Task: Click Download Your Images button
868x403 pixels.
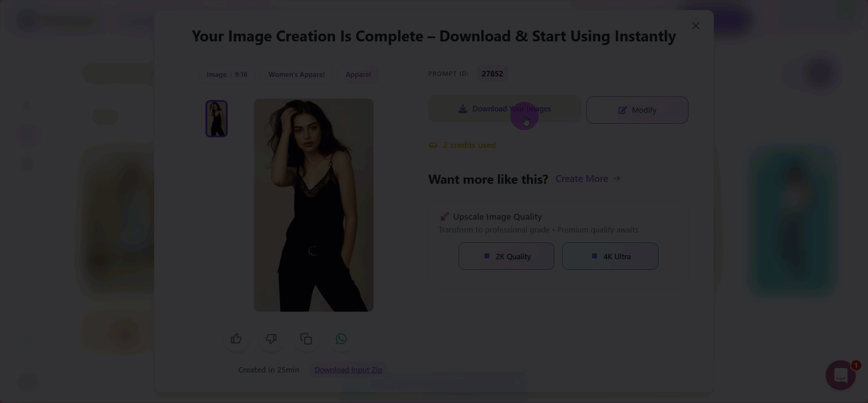Action: pyautogui.click(x=504, y=109)
